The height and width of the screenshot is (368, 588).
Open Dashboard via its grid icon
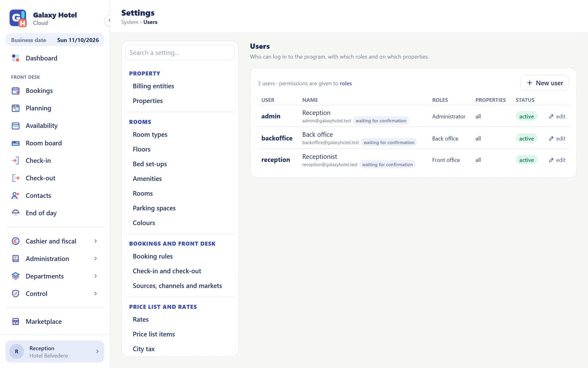(16, 58)
